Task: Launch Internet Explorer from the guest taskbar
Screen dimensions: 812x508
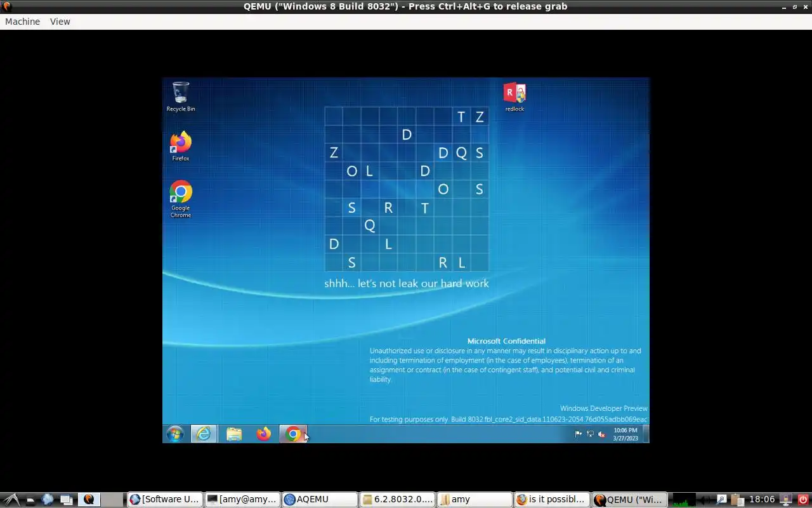Action: (204, 434)
